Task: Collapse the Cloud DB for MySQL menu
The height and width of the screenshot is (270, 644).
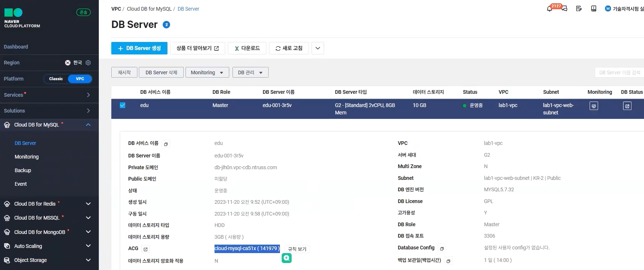Action: coord(88,125)
